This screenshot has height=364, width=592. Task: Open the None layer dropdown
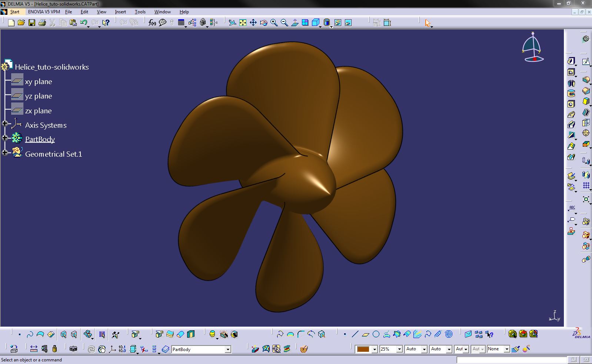point(507,349)
